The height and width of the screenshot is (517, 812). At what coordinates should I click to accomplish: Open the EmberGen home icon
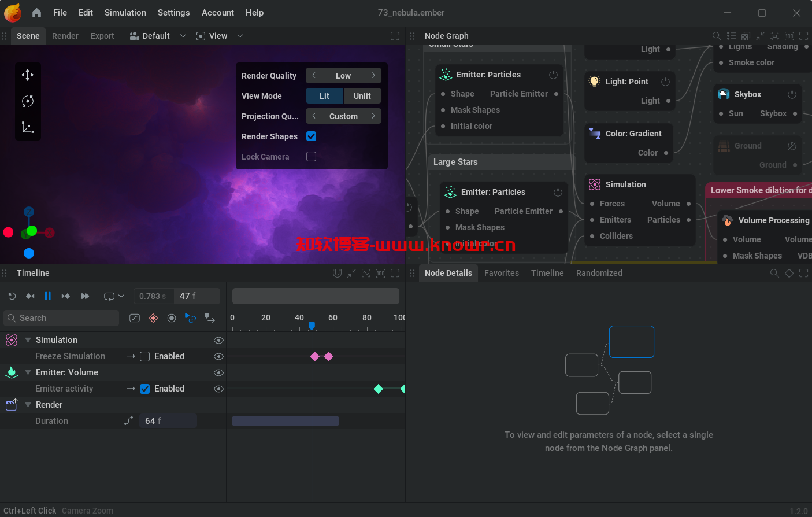point(36,13)
